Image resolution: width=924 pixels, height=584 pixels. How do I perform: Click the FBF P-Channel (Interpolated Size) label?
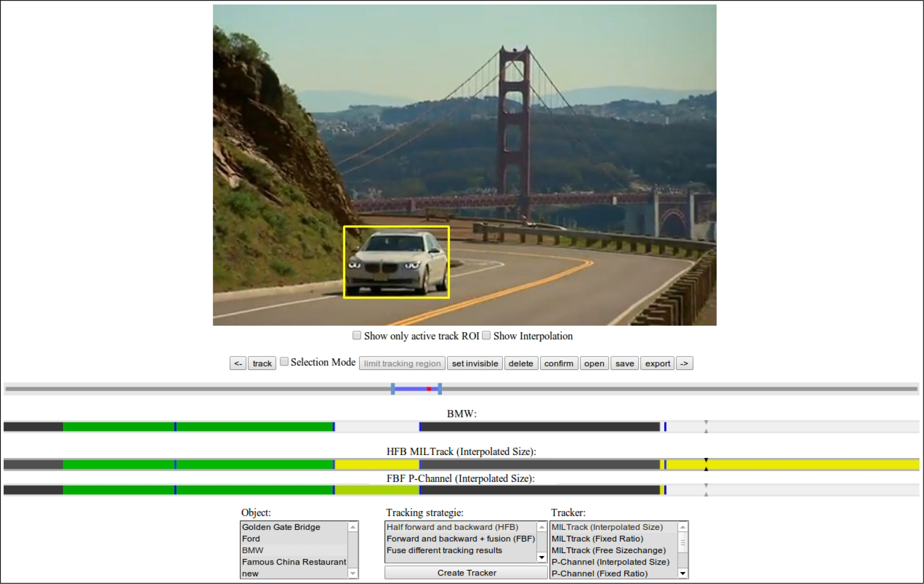coord(460,478)
